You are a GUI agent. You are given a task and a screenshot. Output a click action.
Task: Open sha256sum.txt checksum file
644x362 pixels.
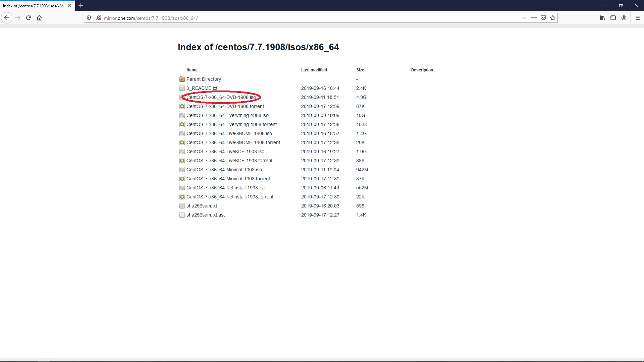[202, 206]
